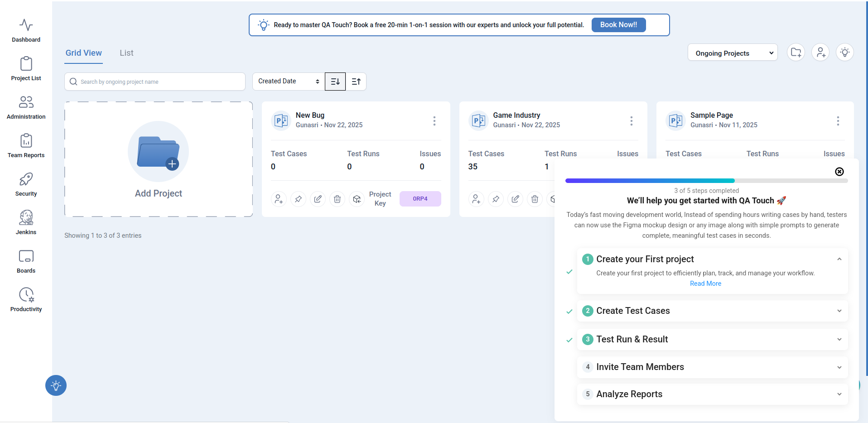The width and height of the screenshot is (868, 423).
Task: Go to Boards from the sidebar
Action: 26,261
